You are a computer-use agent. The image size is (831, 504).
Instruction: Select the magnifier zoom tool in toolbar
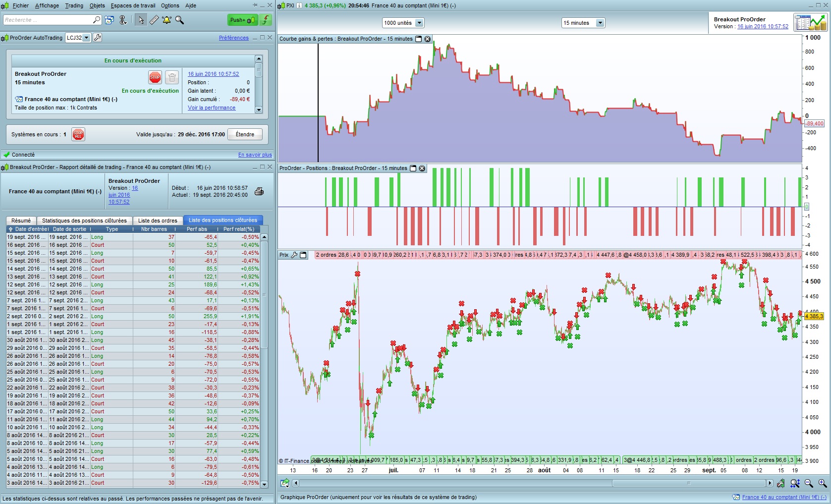point(179,20)
